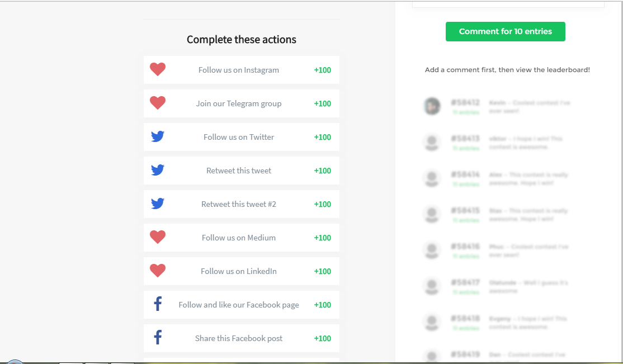This screenshot has height=364, width=623.
Task: Click the Twitter bird icon beside Follow us on Twitter
Action: tap(158, 136)
